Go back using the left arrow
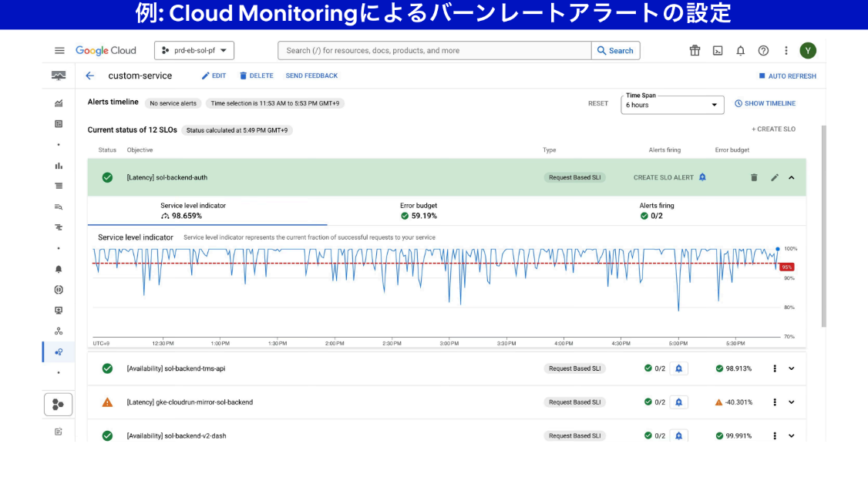 90,76
